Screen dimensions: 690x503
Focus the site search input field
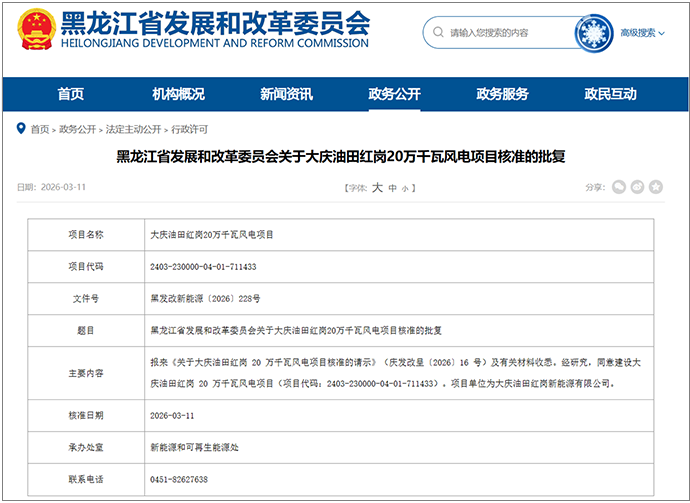tap(505, 33)
